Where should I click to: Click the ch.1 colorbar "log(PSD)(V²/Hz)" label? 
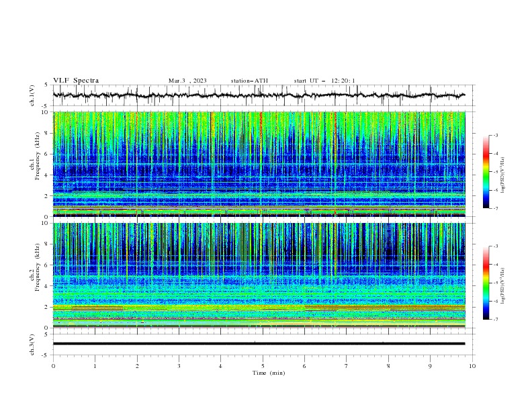(502, 175)
